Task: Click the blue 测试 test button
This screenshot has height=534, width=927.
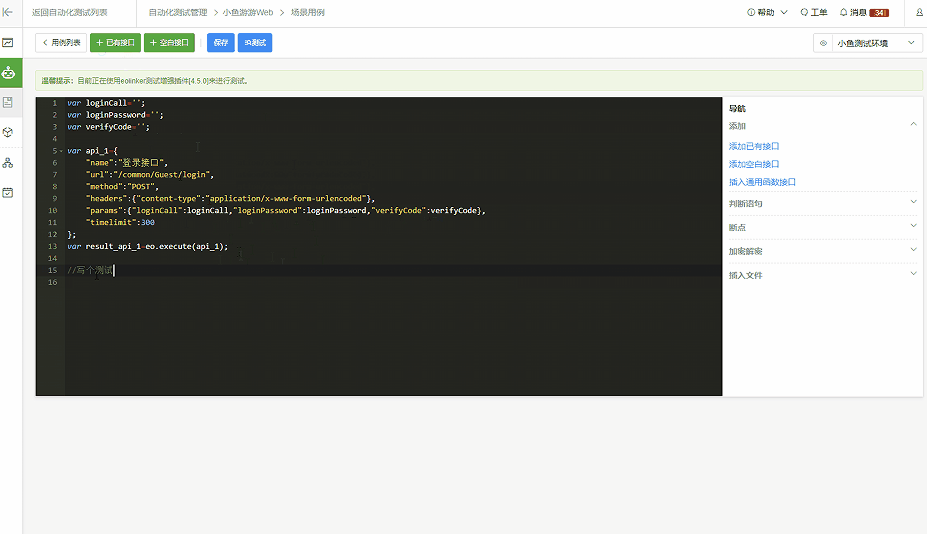Action: [255, 43]
